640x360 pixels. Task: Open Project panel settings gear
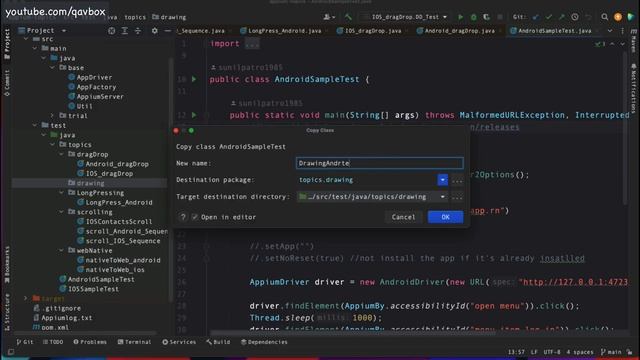pyautogui.click(x=154, y=31)
